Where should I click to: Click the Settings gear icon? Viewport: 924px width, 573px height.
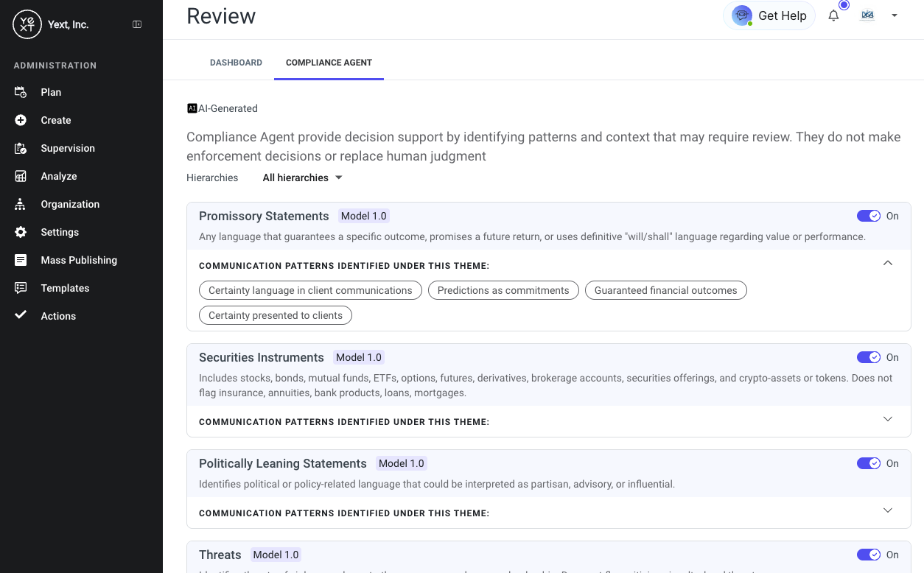pyautogui.click(x=21, y=232)
